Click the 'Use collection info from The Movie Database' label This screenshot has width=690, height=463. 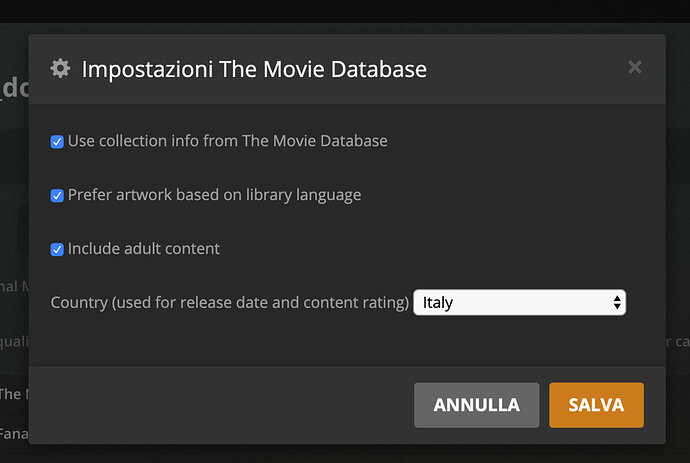coord(227,141)
